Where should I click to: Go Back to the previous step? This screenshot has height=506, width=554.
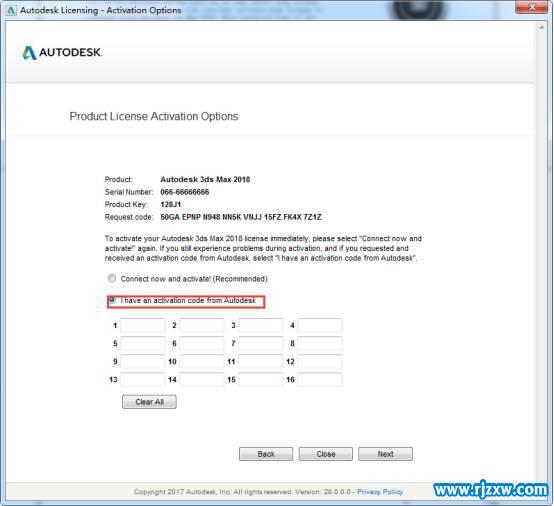266,454
